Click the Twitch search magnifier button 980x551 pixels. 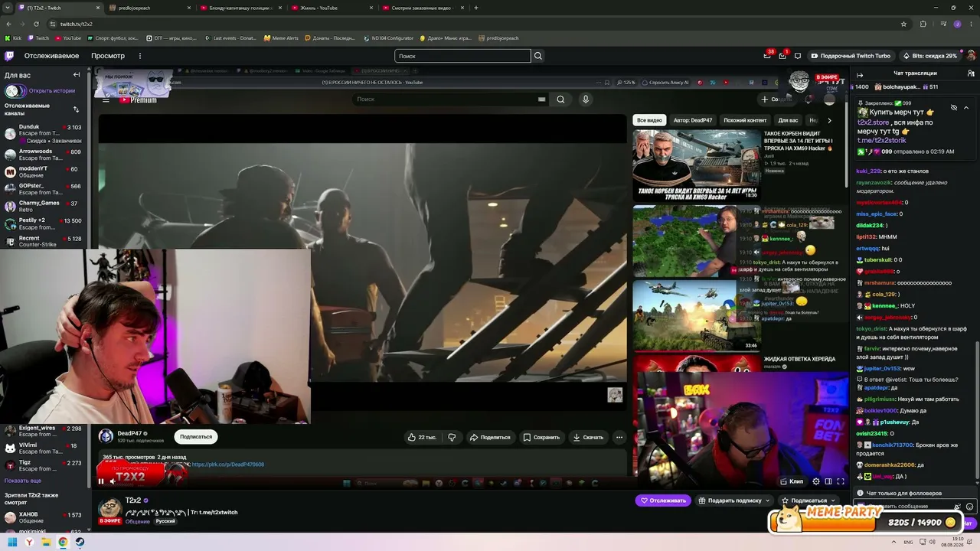(x=538, y=56)
